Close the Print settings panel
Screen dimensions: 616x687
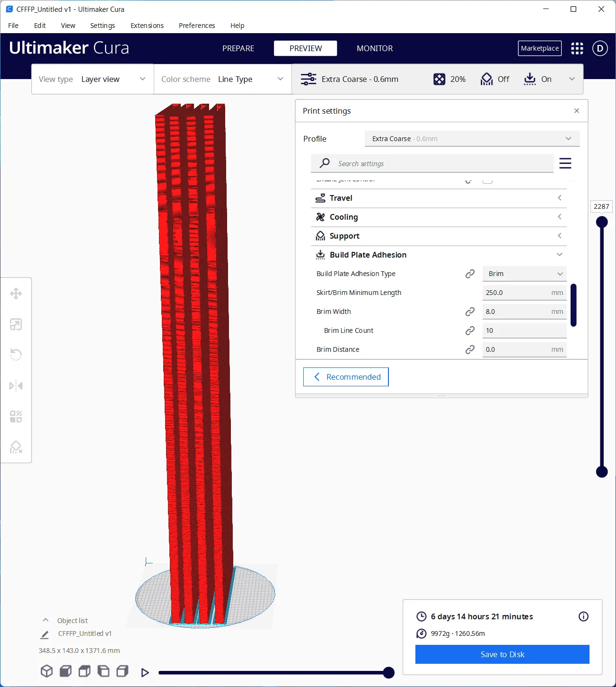coord(576,111)
